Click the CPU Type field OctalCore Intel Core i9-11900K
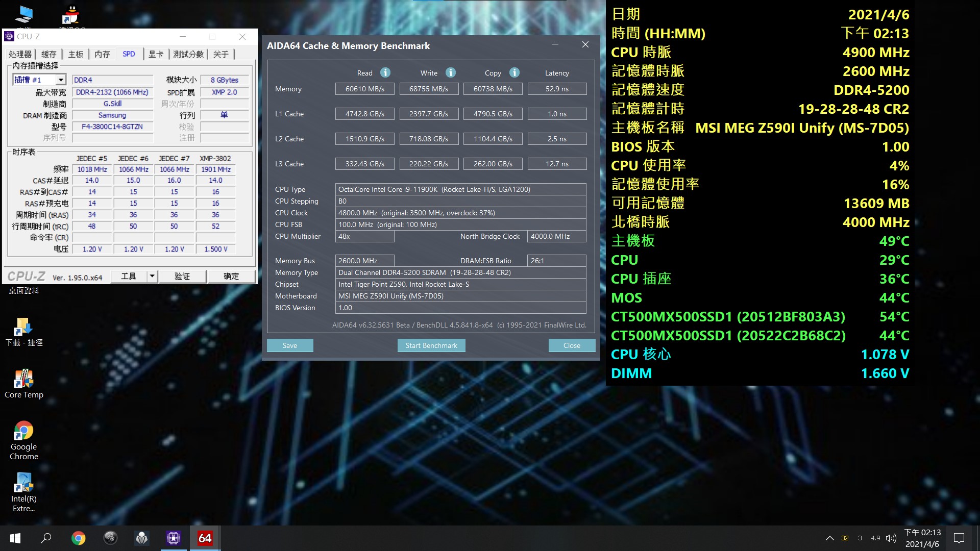The width and height of the screenshot is (980, 551). (460, 189)
